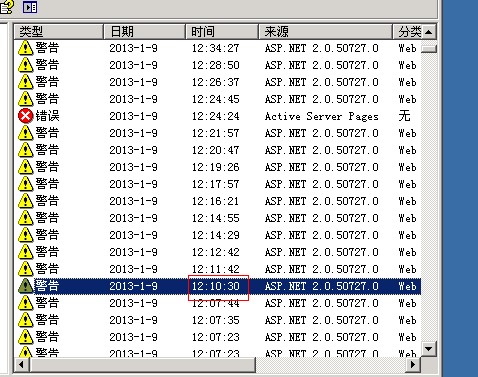Click warning icon of 12:17:57 event
Viewport: 478px width, 377px height.
25,184
